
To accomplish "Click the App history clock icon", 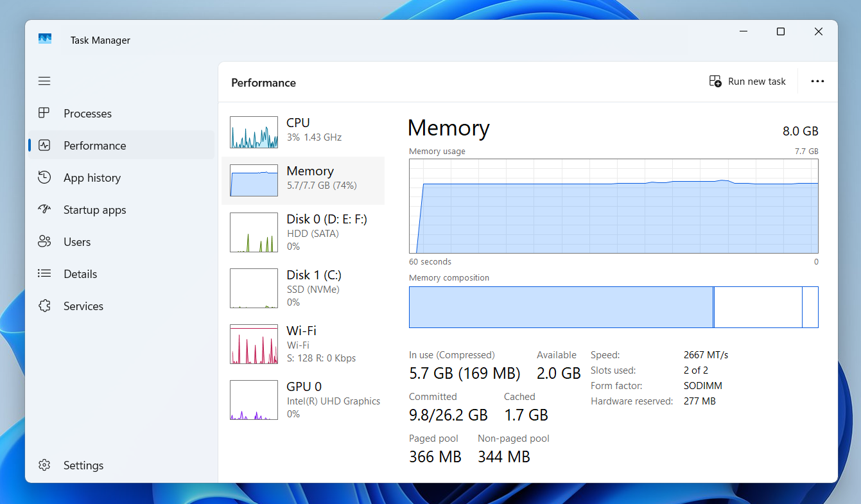I will (44, 178).
